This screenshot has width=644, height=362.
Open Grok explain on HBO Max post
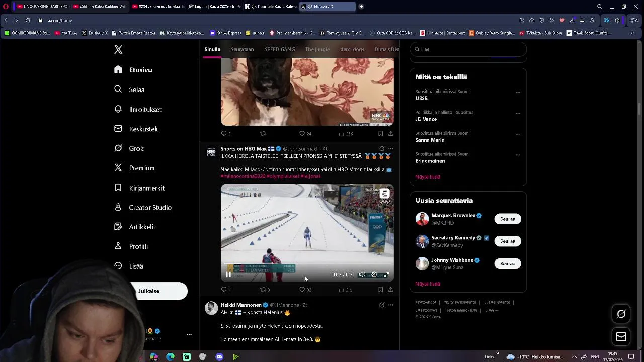point(382,149)
